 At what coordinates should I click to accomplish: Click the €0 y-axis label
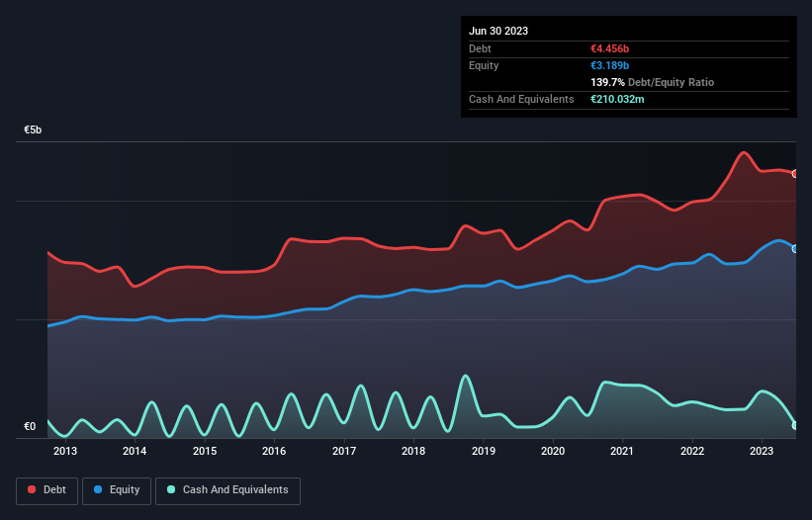[x=30, y=426]
